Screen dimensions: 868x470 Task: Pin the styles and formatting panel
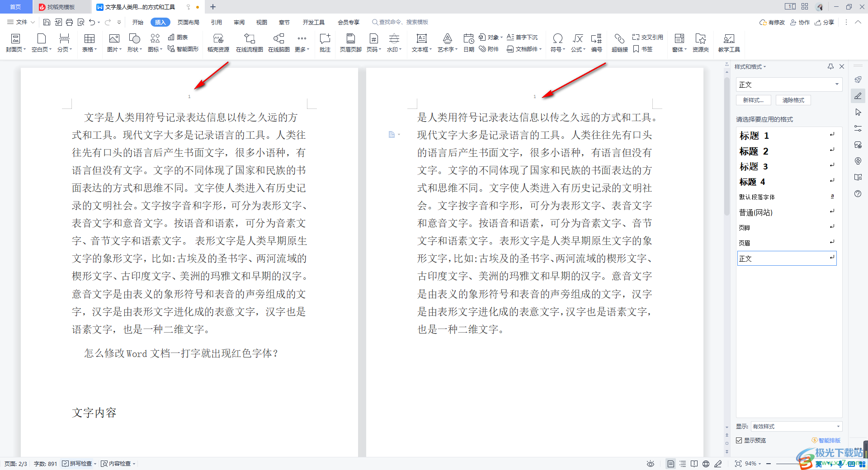(x=830, y=66)
